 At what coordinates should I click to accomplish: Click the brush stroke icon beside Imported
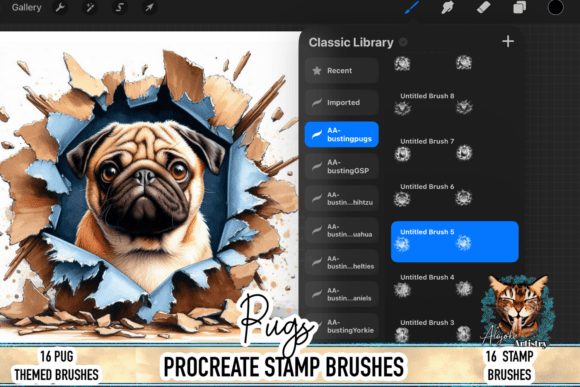point(317,102)
